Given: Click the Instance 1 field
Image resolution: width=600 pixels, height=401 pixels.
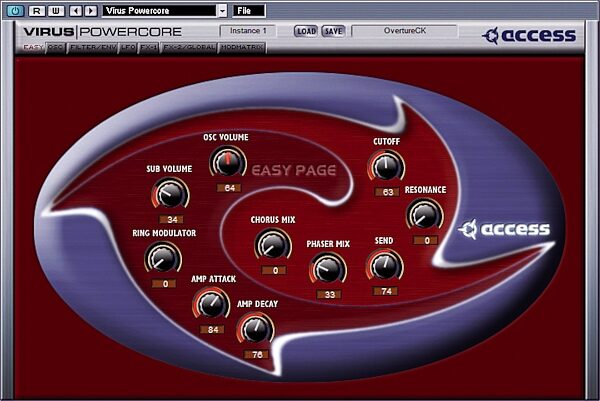Looking at the screenshot, I should click(x=248, y=31).
